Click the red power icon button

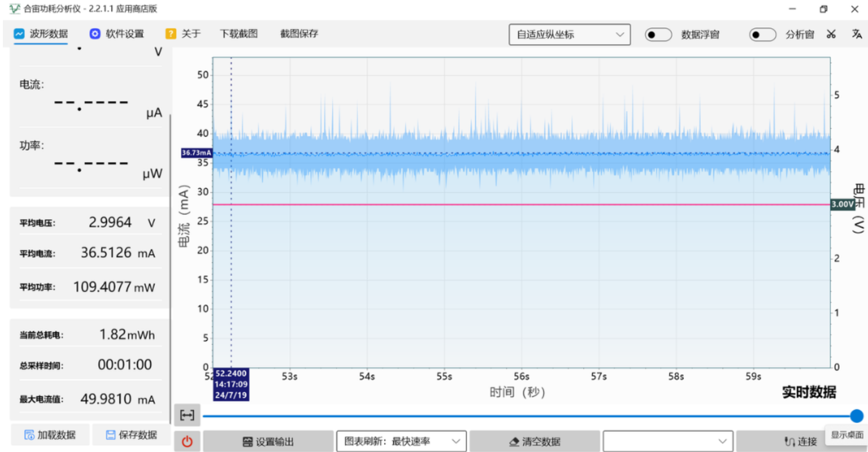click(187, 441)
